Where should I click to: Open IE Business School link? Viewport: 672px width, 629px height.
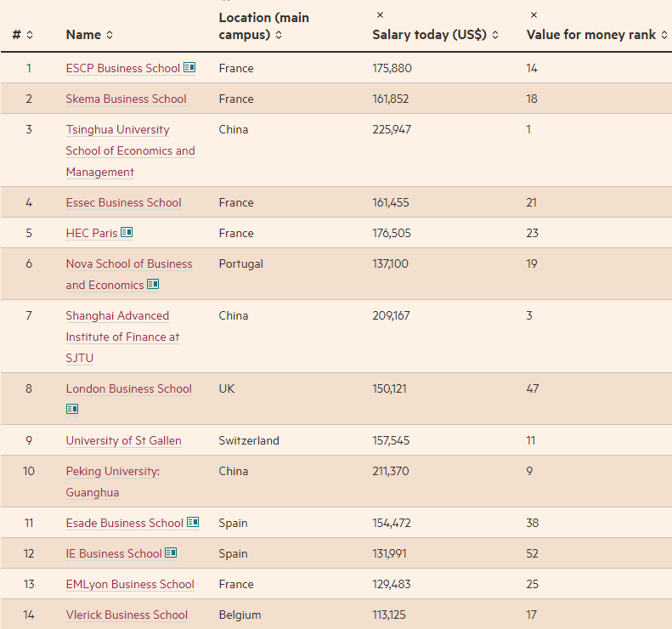(114, 553)
